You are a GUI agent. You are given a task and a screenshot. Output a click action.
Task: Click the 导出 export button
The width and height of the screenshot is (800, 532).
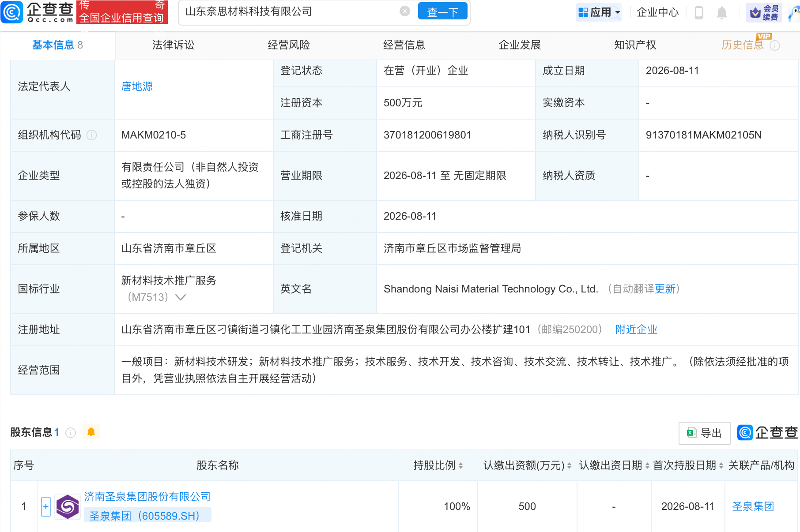coord(704,433)
